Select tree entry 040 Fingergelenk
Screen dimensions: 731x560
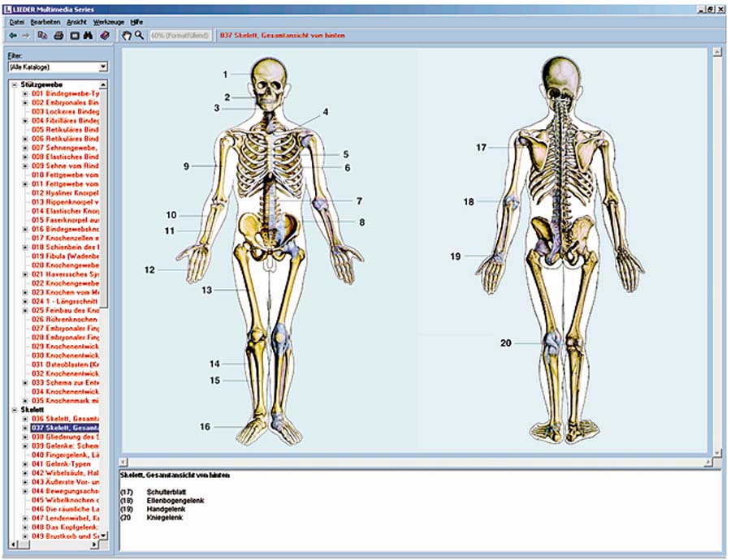click(65, 455)
